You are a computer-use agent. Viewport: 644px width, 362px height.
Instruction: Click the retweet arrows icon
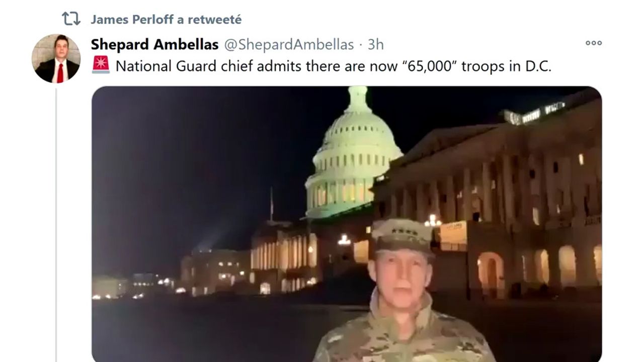point(71,19)
